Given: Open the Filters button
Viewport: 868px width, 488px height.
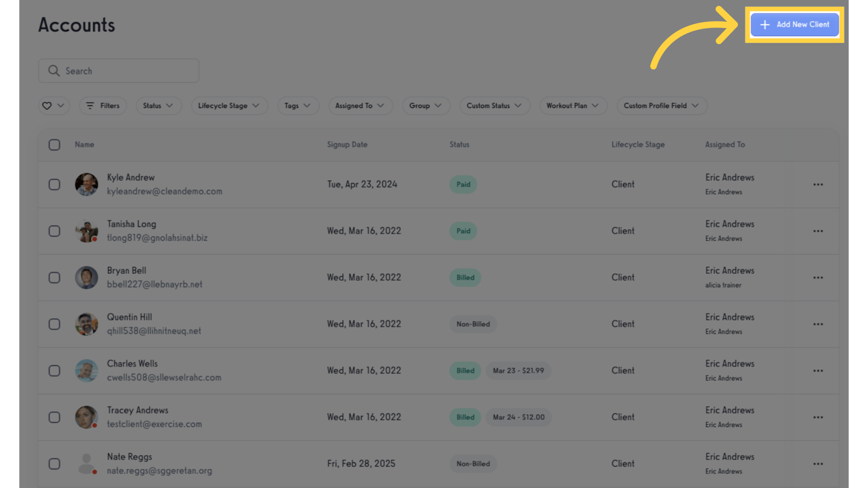Looking at the screenshot, I should click(103, 105).
